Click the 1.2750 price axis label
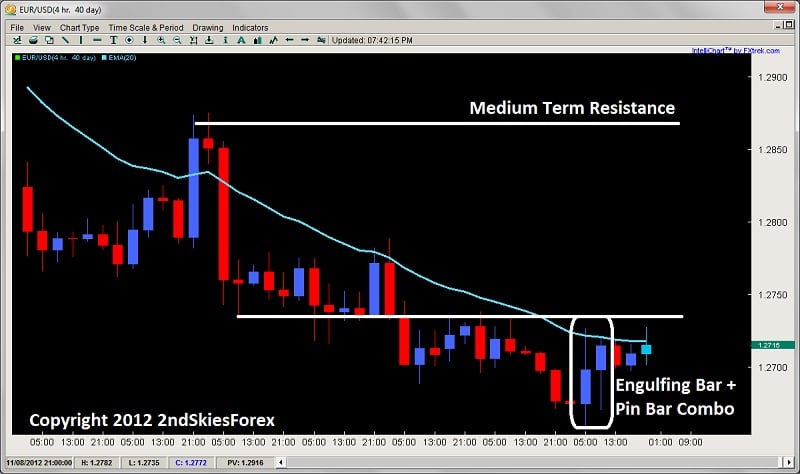The height and width of the screenshot is (474, 800). click(772, 295)
